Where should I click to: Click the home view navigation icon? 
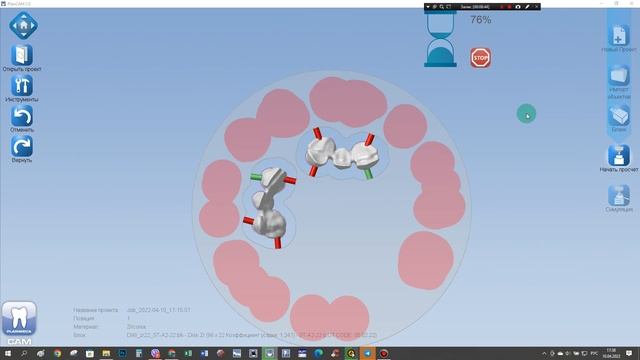(x=23, y=25)
